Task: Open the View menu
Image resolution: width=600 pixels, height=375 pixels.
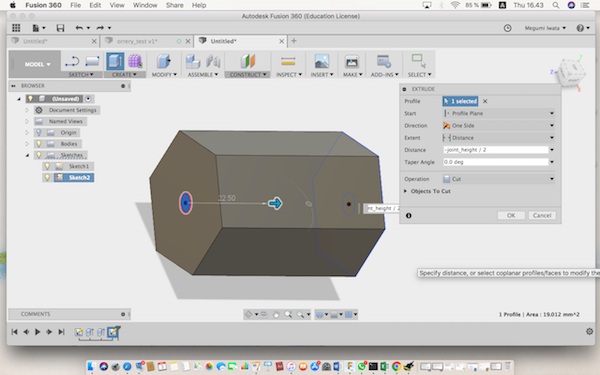Action: 117,5
